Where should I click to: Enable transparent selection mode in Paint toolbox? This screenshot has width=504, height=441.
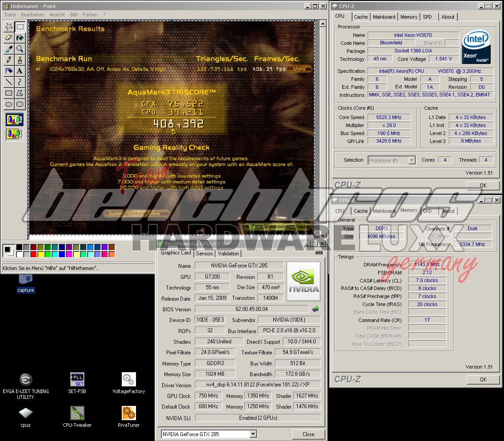[15, 133]
